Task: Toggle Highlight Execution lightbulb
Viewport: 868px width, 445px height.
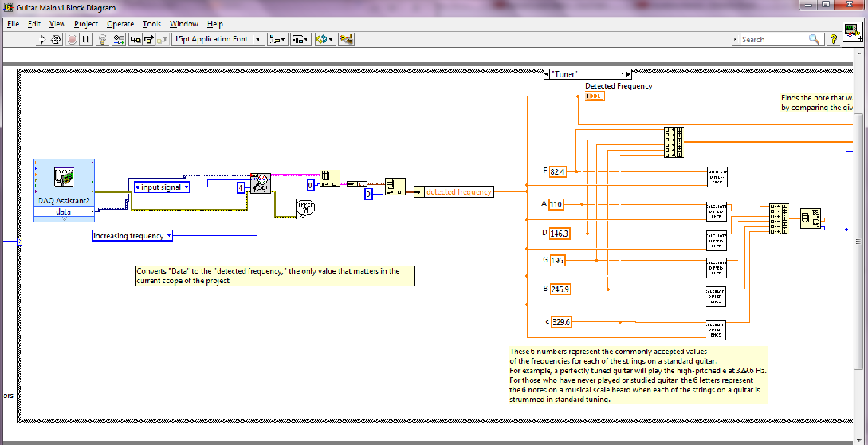Action: [102, 39]
